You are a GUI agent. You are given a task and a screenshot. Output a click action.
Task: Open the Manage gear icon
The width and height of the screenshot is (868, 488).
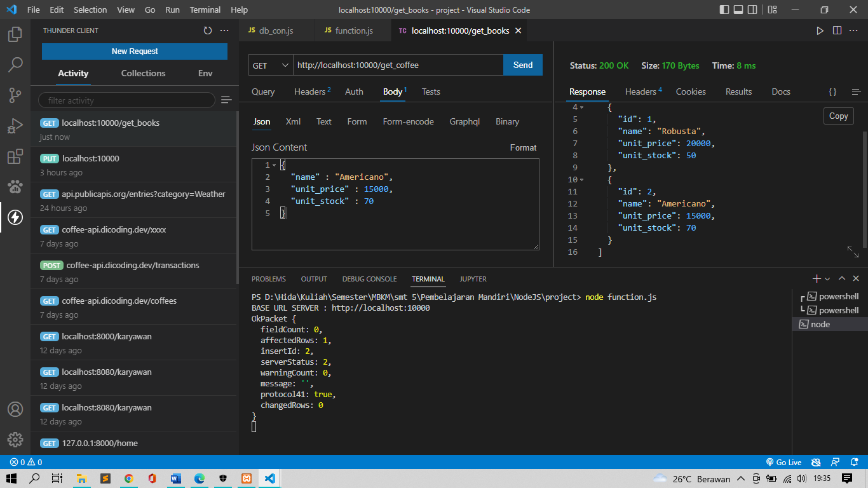15,440
